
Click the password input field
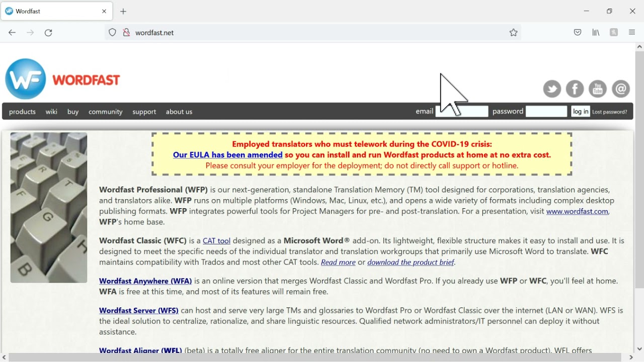point(546,112)
